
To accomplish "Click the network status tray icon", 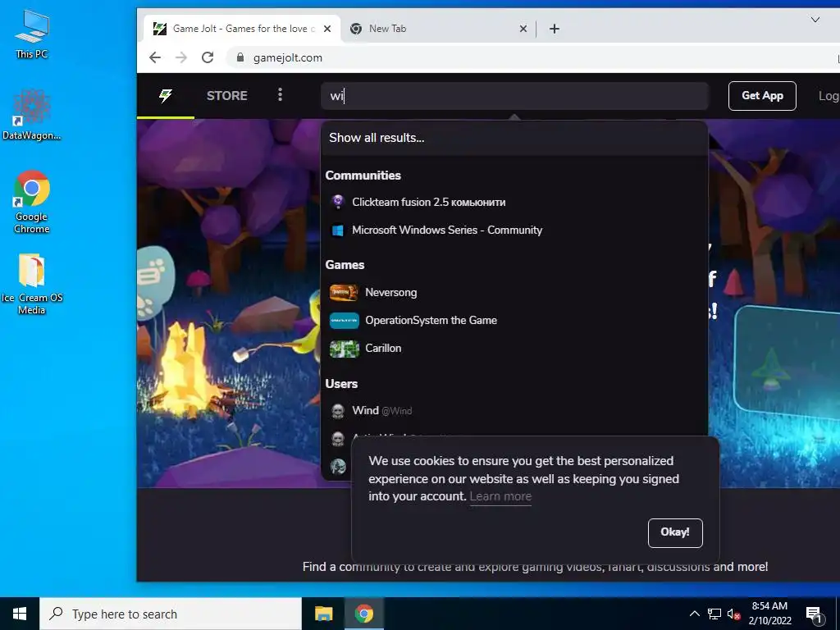I will pyautogui.click(x=714, y=614).
